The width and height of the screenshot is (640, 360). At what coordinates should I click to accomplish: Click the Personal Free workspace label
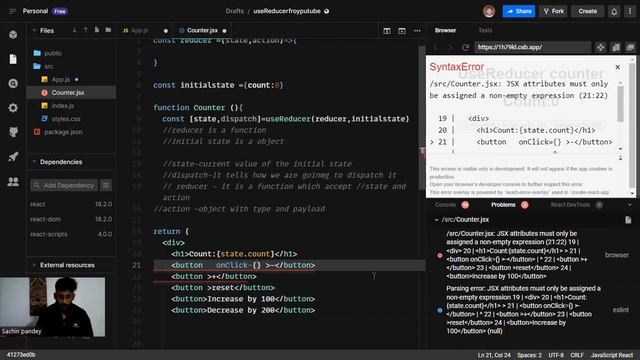(x=45, y=11)
